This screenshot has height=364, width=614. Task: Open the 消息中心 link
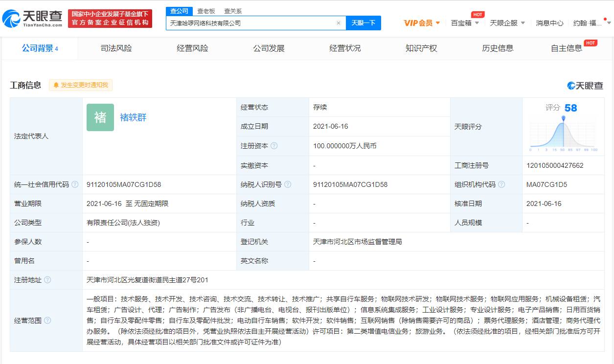click(549, 23)
